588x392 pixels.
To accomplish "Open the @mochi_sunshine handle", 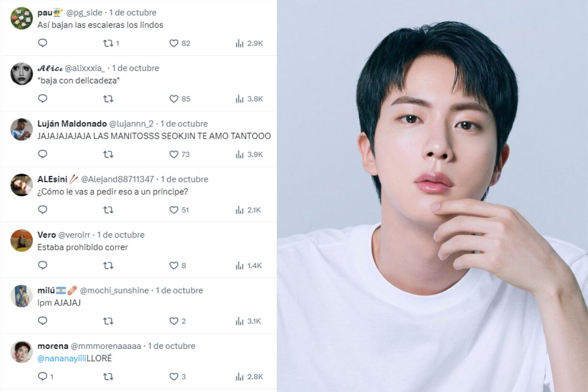I will [x=114, y=290].
